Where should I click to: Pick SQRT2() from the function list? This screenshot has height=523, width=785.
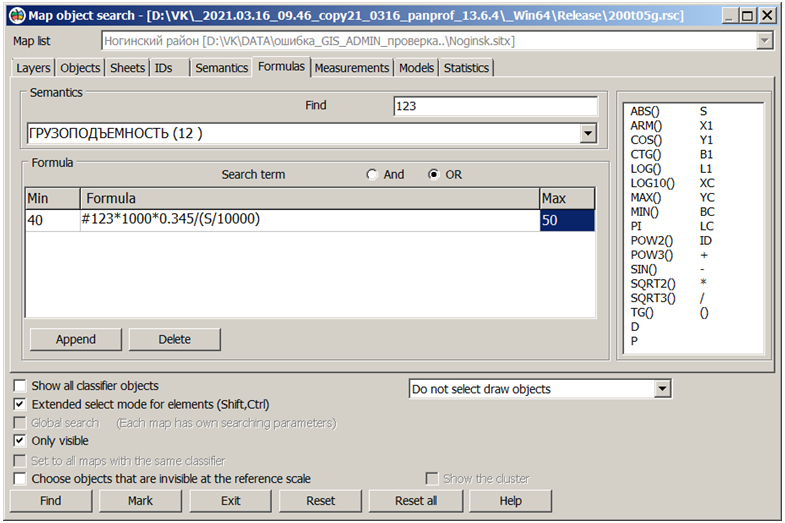coord(653,284)
